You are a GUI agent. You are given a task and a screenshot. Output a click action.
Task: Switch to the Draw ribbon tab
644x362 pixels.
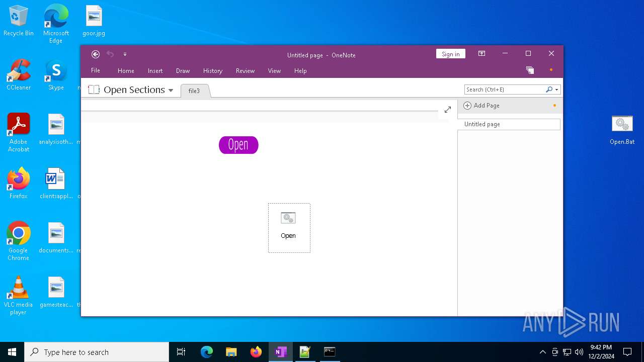click(183, 71)
